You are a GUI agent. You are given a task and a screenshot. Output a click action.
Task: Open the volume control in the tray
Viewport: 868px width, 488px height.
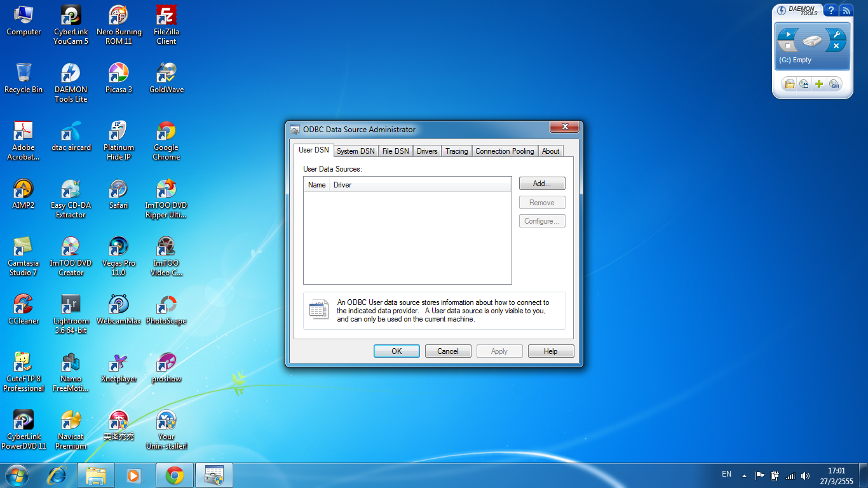click(x=806, y=475)
